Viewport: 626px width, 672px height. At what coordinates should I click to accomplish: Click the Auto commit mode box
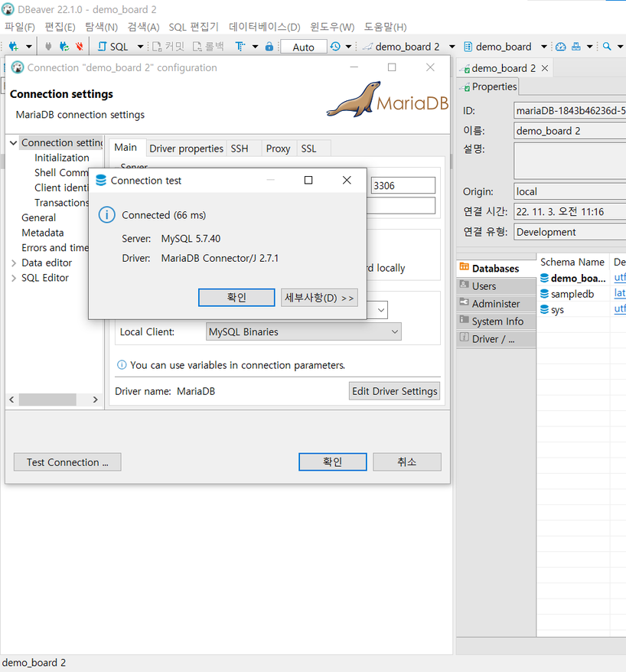click(304, 47)
